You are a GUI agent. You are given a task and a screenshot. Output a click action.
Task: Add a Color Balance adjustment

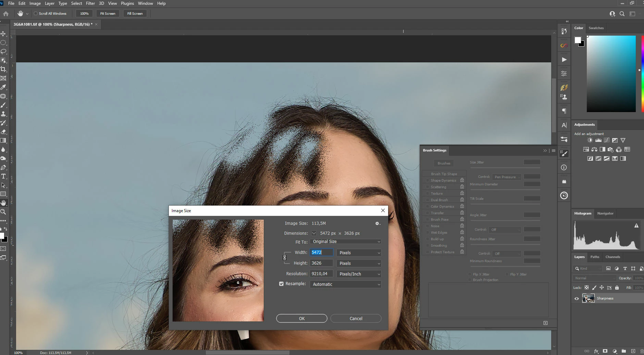tap(594, 149)
